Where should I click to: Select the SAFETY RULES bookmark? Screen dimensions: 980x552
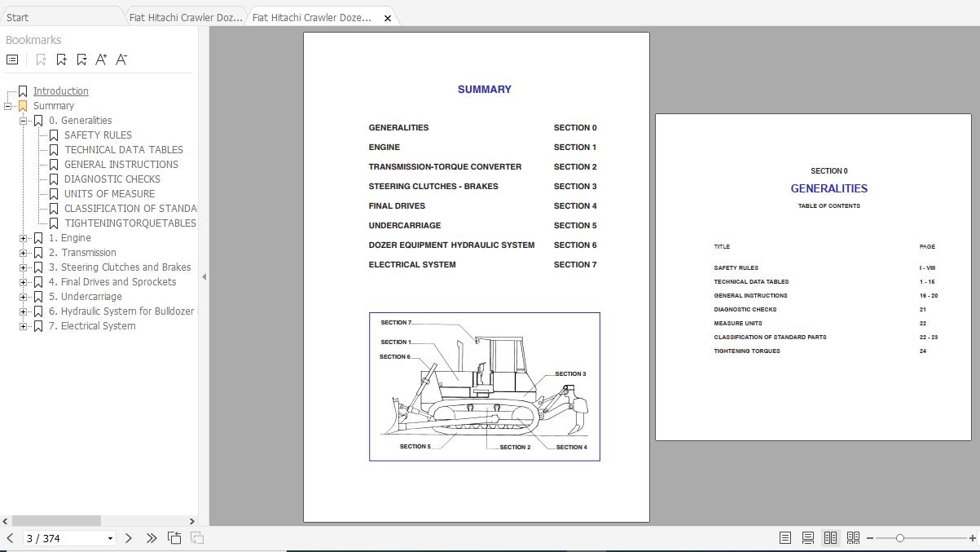click(98, 135)
